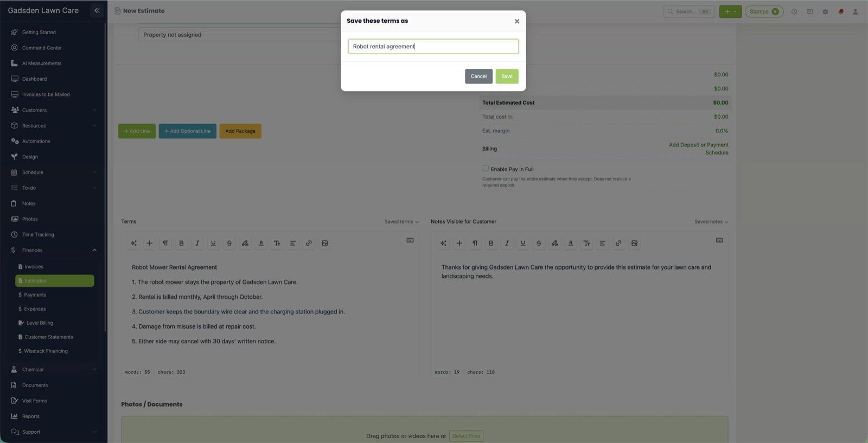Image resolution: width=868 pixels, height=443 pixels.
Task: Change font size in the customer Notes editor
Action: click(x=586, y=243)
